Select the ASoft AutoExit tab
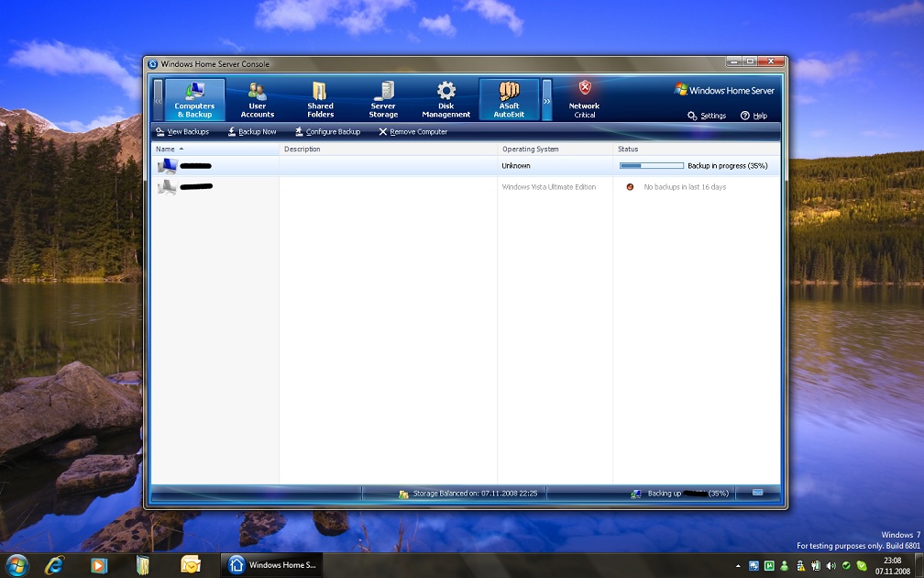Screen dimensions: 924x578 (x=509, y=100)
